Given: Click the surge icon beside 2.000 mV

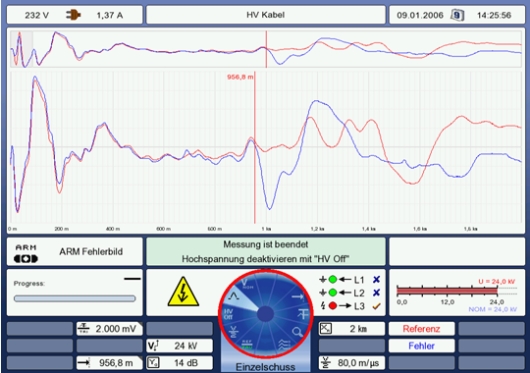Looking at the screenshot, I should pos(83,328).
